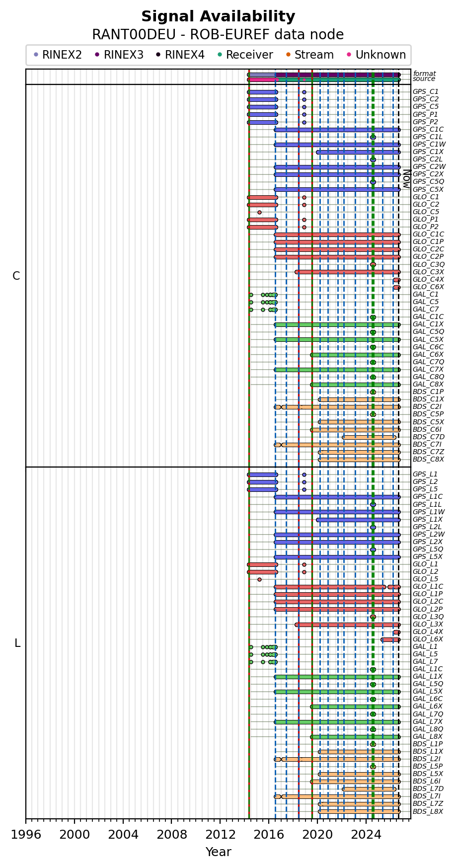Click the Stream legend entry
Image resolution: width=456 pixels, height=868 pixels.
point(309,55)
